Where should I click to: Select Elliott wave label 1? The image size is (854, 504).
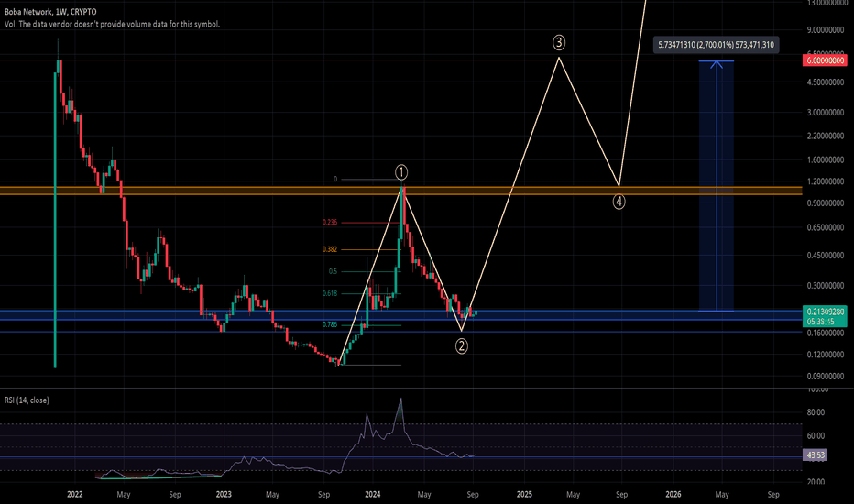[400, 172]
